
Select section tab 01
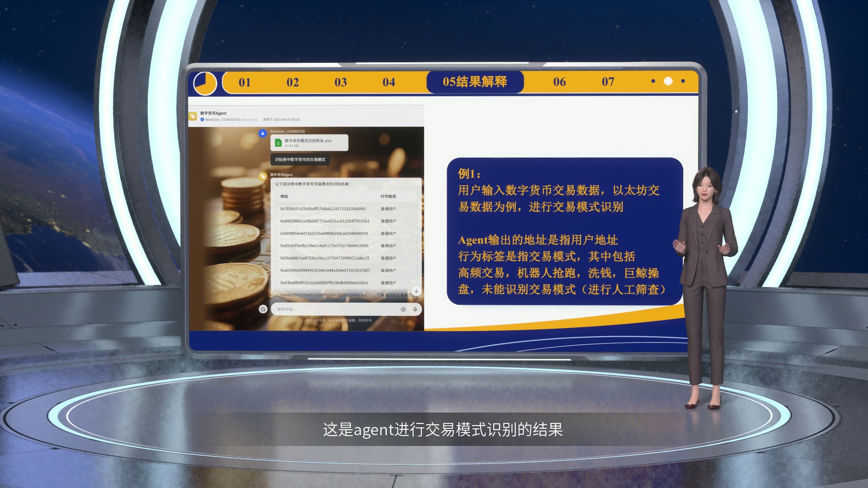245,82
